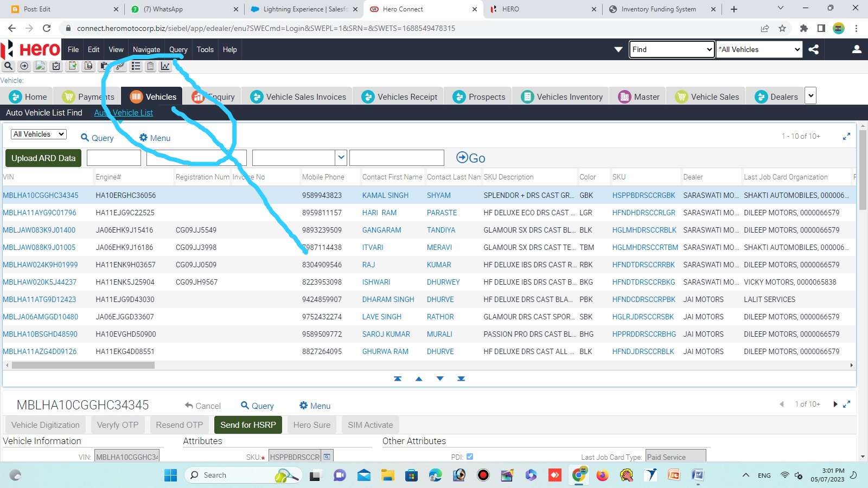Screen dimensions: 868x488
Task: Switch to the Master tab
Action: 639,97
